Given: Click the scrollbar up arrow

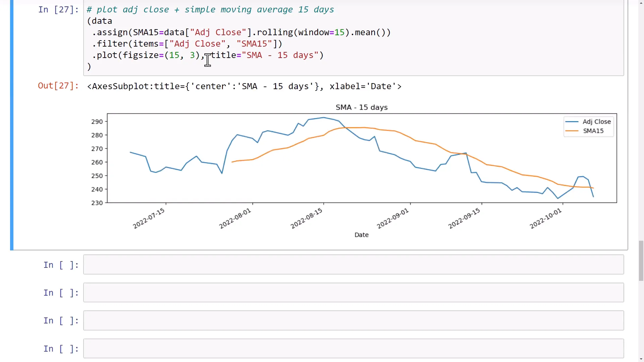Looking at the screenshot, I should pyautogui.click(x=641, y=3).
